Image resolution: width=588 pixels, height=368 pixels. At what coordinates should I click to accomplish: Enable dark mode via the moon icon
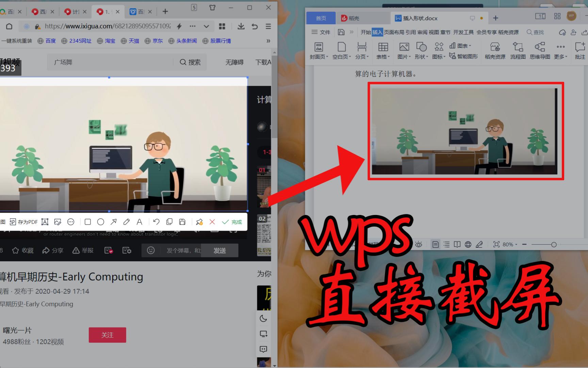pos(264,319)
